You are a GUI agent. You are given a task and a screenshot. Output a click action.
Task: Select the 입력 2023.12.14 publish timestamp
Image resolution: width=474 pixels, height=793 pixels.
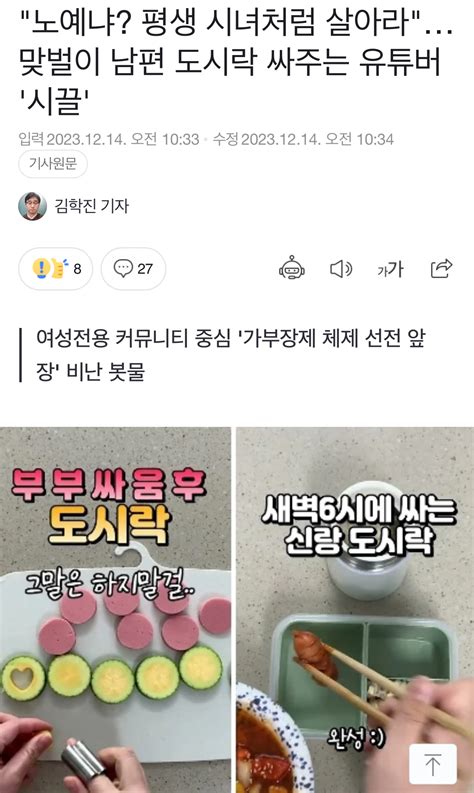coord(109,139)
